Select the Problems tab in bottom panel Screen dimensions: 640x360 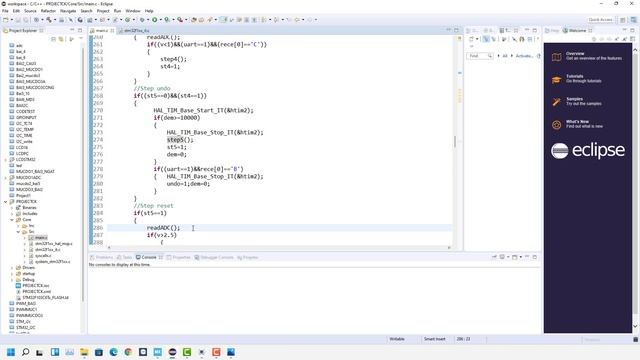point(101,257)
